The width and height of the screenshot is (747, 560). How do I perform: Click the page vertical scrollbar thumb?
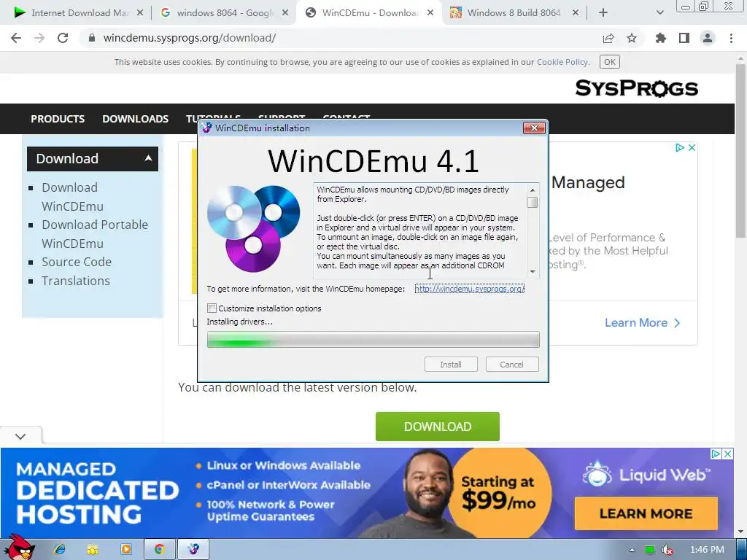coord(740,149)
